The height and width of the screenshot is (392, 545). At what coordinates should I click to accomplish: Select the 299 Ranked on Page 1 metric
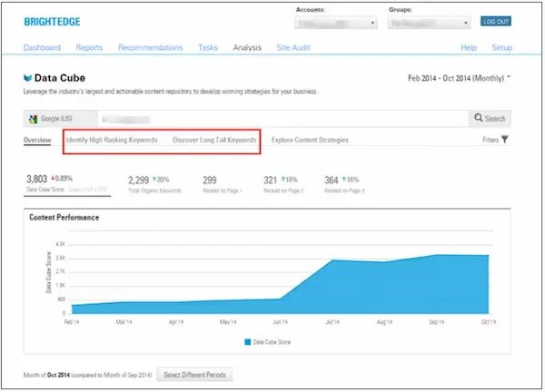click(223, 184)
